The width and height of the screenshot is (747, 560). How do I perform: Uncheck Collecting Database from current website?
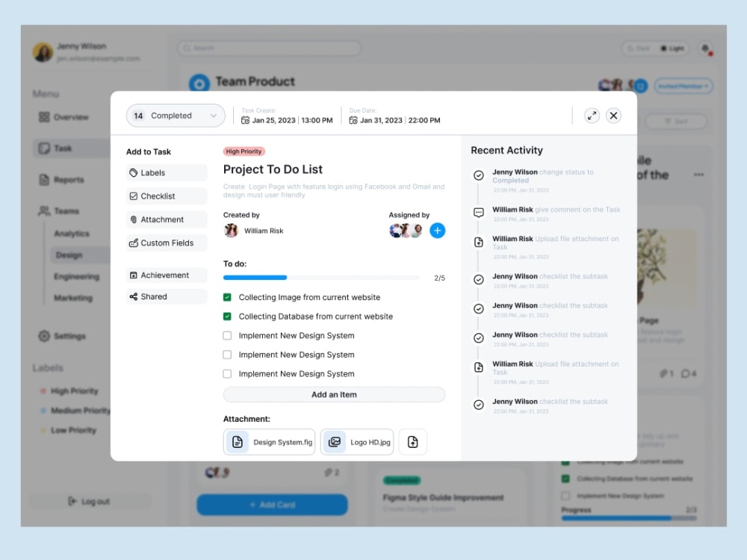pyautogui.click(x=226, y=316)
